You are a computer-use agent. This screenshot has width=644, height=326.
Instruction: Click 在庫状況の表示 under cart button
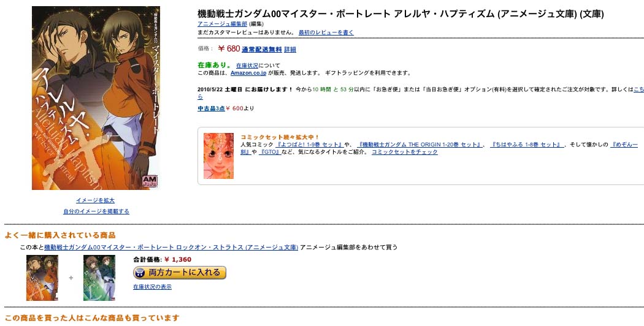[152, 287]
